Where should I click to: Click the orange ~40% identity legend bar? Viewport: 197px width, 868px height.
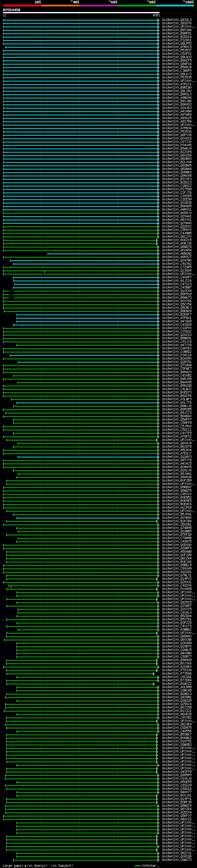click(x=60, y=6)
